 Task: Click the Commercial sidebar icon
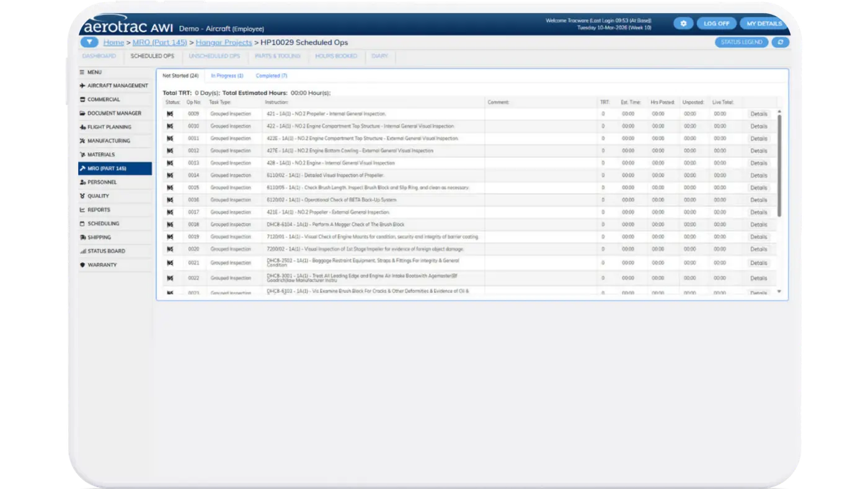pos(82,99)
